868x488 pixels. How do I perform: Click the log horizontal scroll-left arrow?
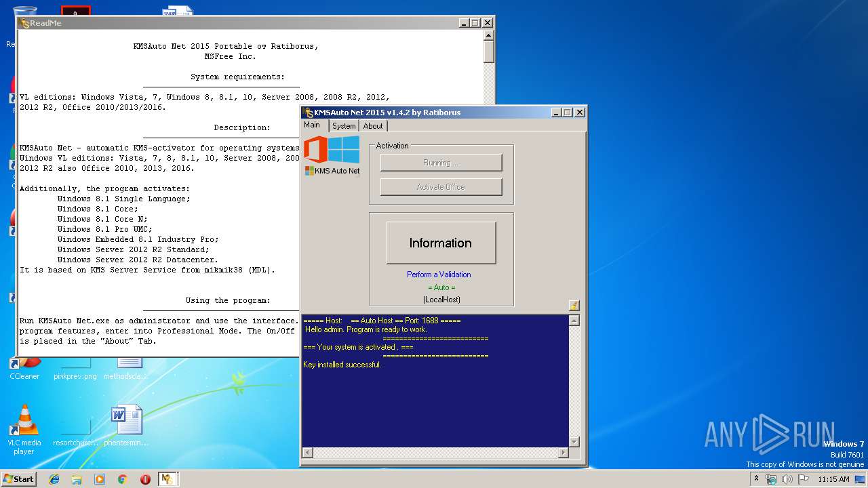click(x=307, y=452)
